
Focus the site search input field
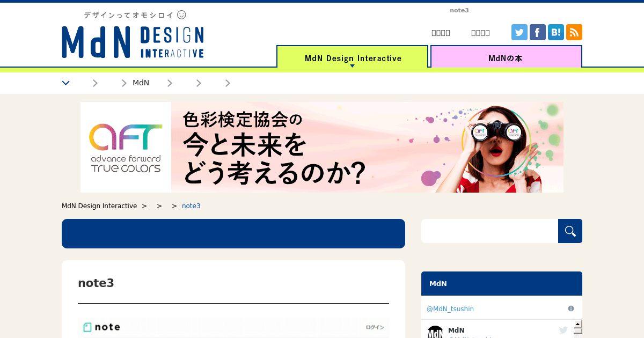click(489, 231)
